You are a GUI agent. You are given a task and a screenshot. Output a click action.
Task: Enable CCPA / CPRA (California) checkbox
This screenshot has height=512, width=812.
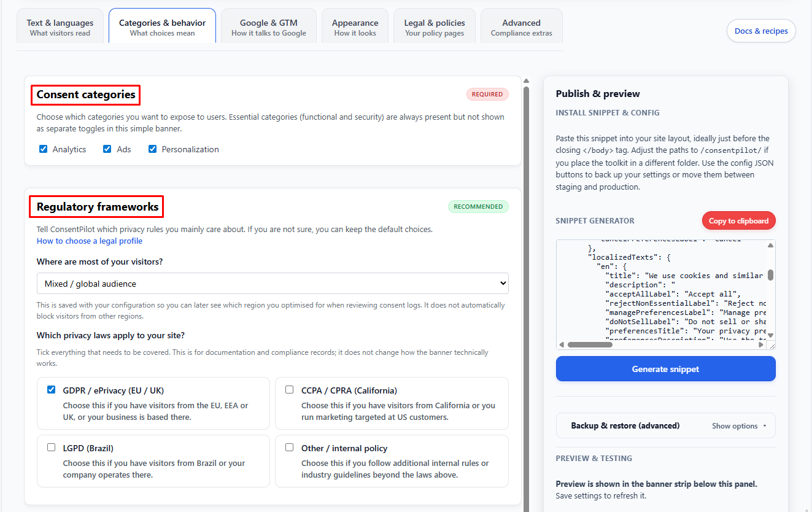click(x=290, y=390)
